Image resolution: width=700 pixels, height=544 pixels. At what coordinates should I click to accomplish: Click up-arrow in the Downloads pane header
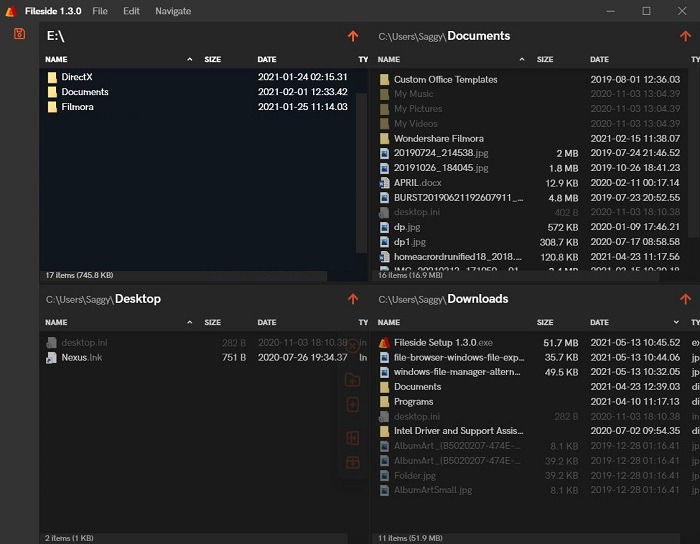[685, 299]
